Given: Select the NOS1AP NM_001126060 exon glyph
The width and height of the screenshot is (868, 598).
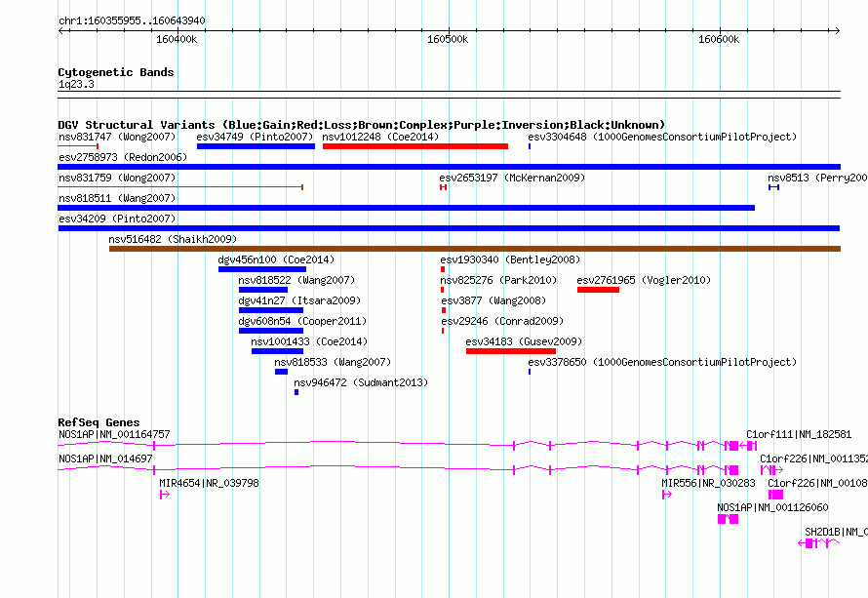Looking at the screenshot, I should 728,519.
